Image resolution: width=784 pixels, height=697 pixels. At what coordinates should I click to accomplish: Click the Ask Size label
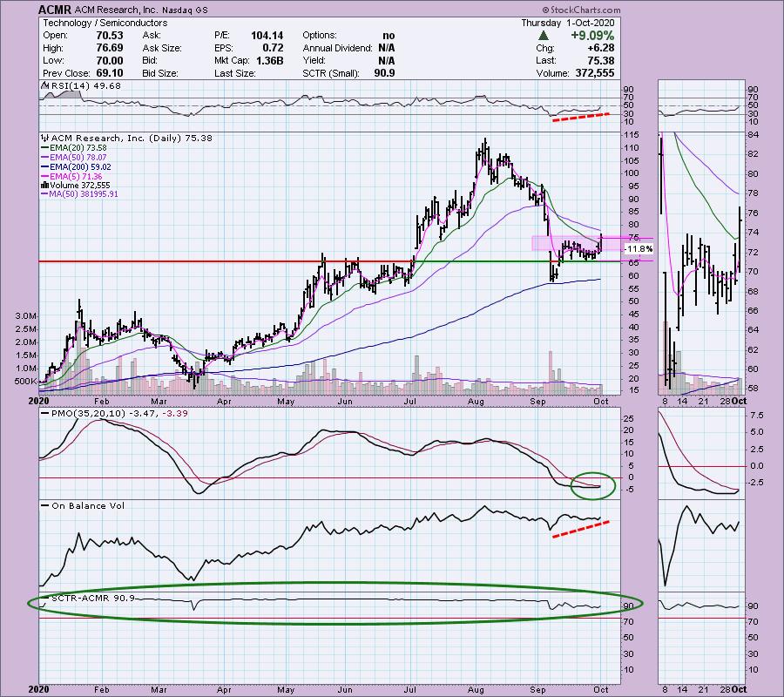point(162,48)
